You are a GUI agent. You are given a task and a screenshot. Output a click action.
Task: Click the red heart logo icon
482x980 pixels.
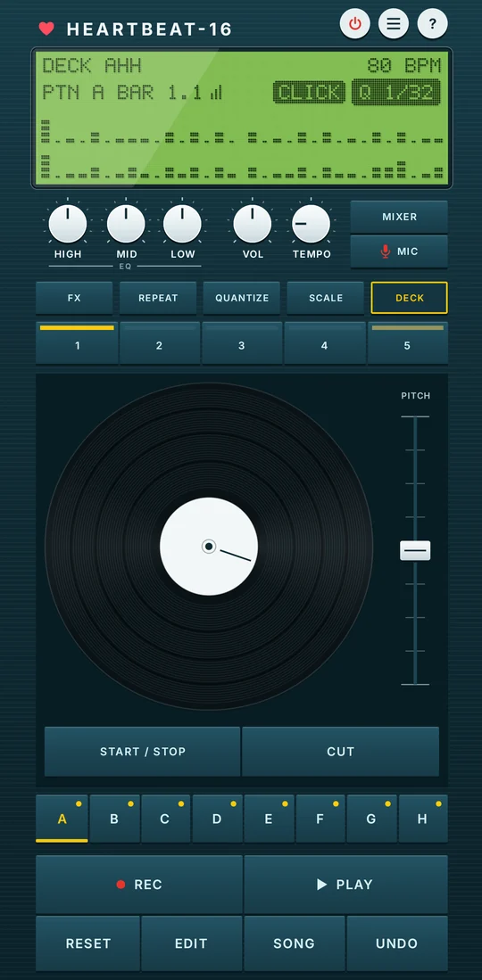point(46,29)
